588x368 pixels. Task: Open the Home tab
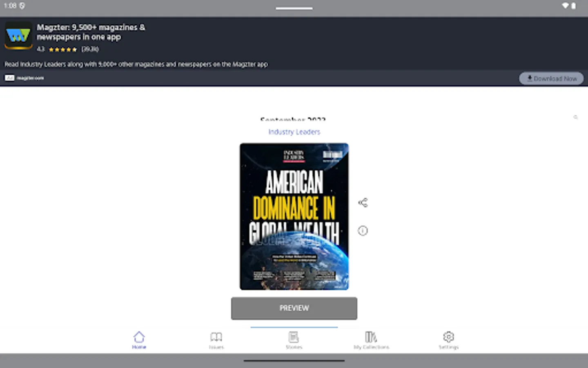(139, 340)
